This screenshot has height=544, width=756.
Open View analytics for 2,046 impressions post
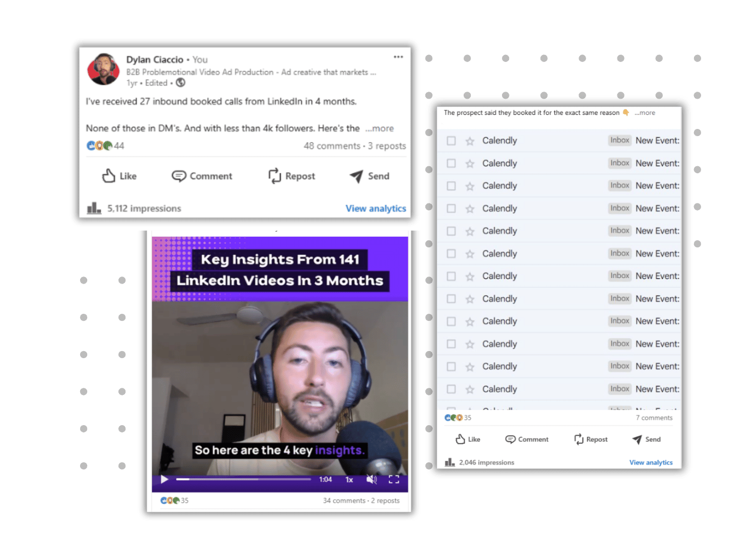651,462
